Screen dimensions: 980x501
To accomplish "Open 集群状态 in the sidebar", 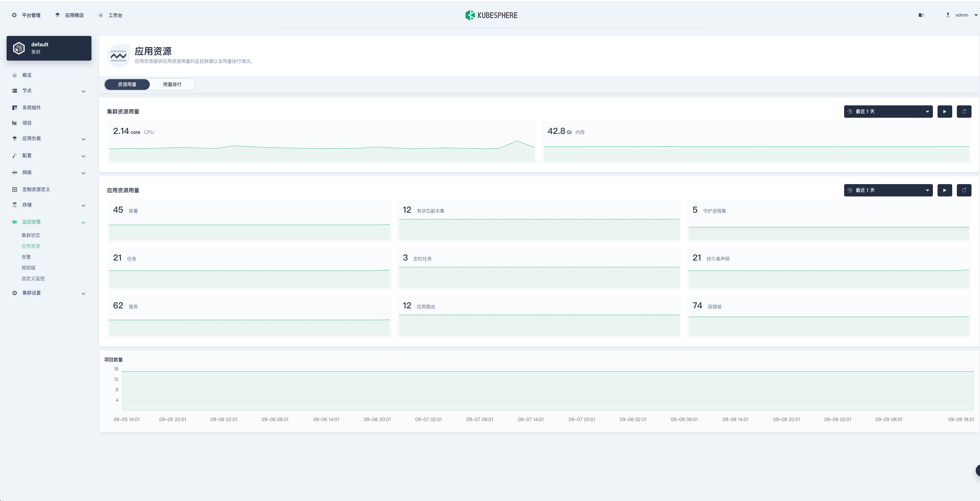I will 31,235.
